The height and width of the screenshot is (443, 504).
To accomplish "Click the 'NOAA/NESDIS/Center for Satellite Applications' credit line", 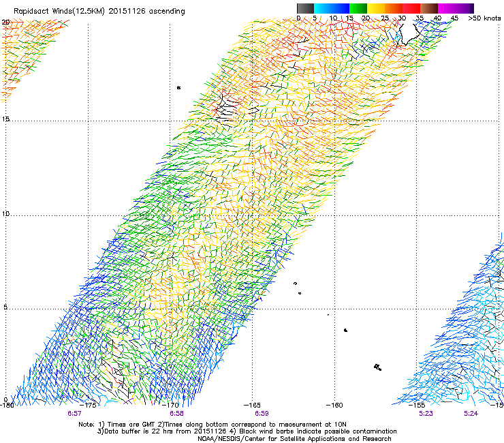I will pos(294,439).
